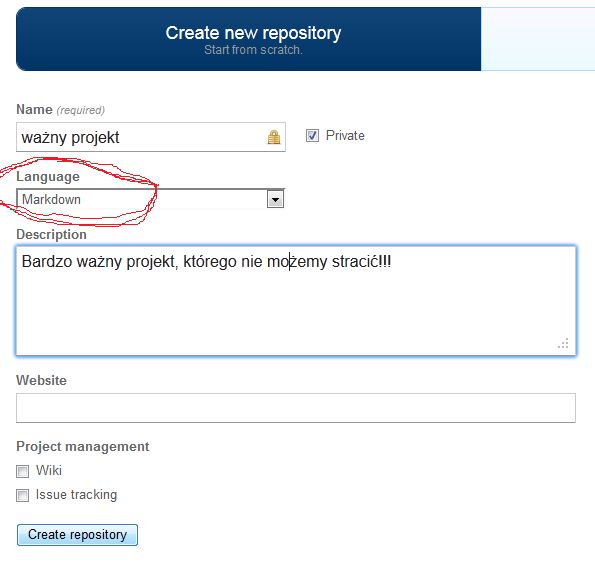This screenshot has height=575, width=595.
Task: Select the Create new repository tab
Action: [x=249, y=39]
